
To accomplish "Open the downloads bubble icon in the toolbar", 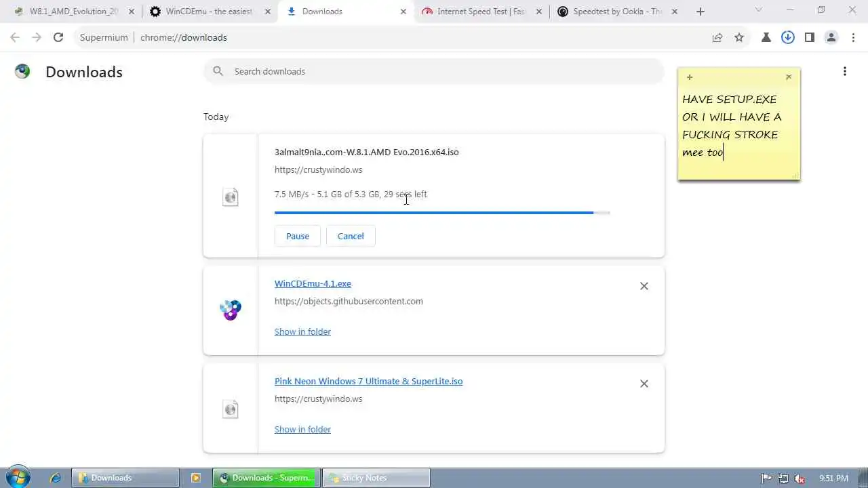I will coord(788,37).
